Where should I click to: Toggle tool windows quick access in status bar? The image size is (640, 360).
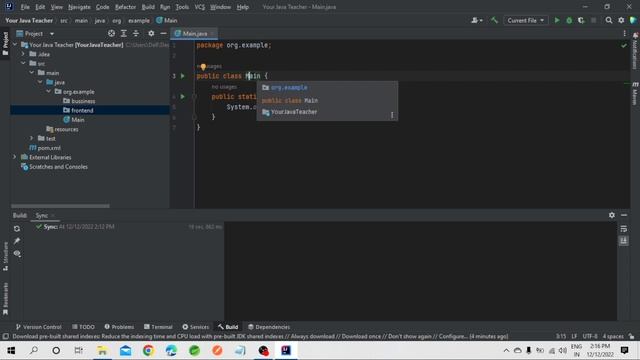coord(6,337)
